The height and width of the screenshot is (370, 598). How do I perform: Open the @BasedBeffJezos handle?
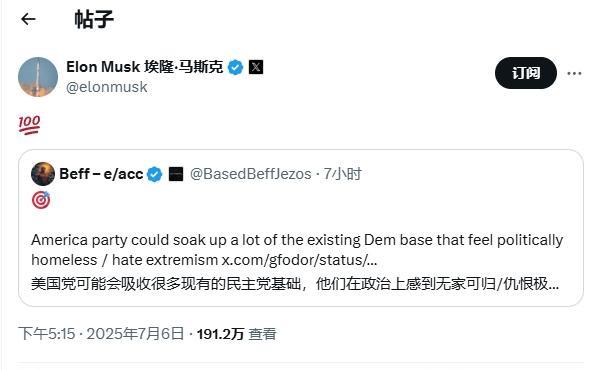[x=251, y=174]
